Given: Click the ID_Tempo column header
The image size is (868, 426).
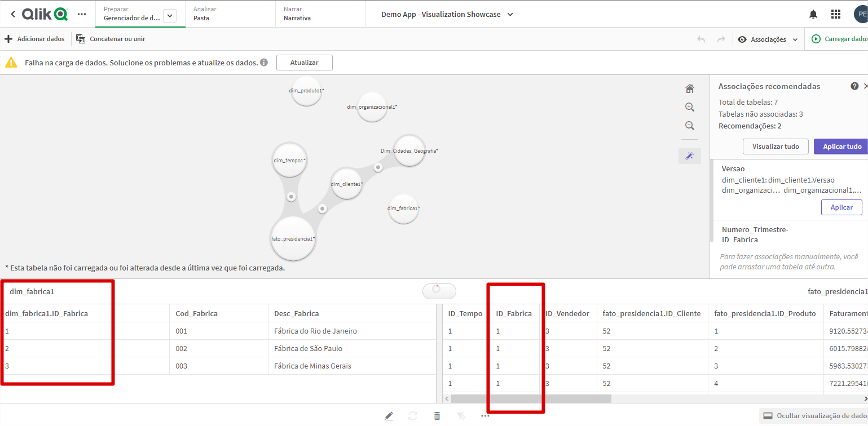Looking at the screenshot, I should click(x=465, y=313).
